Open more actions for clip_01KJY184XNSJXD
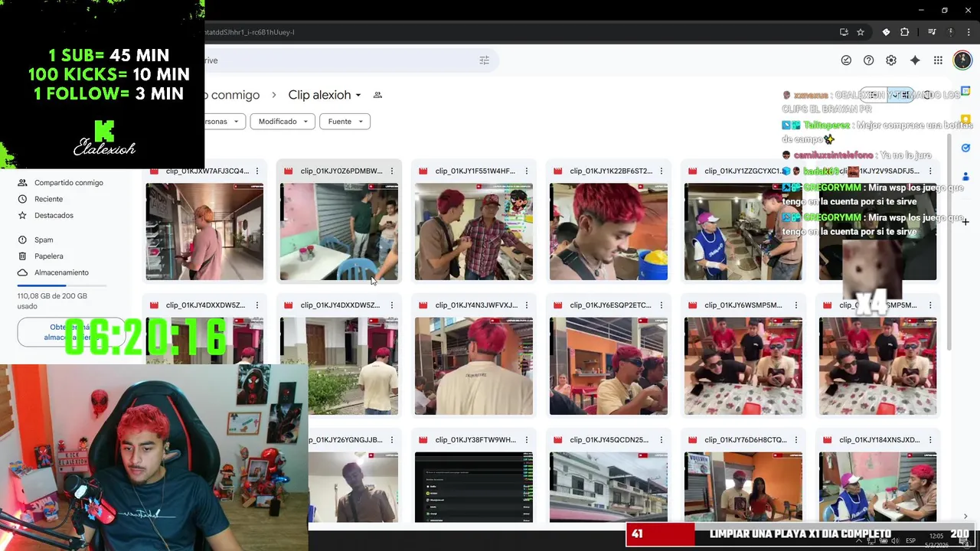 (931, 440)
